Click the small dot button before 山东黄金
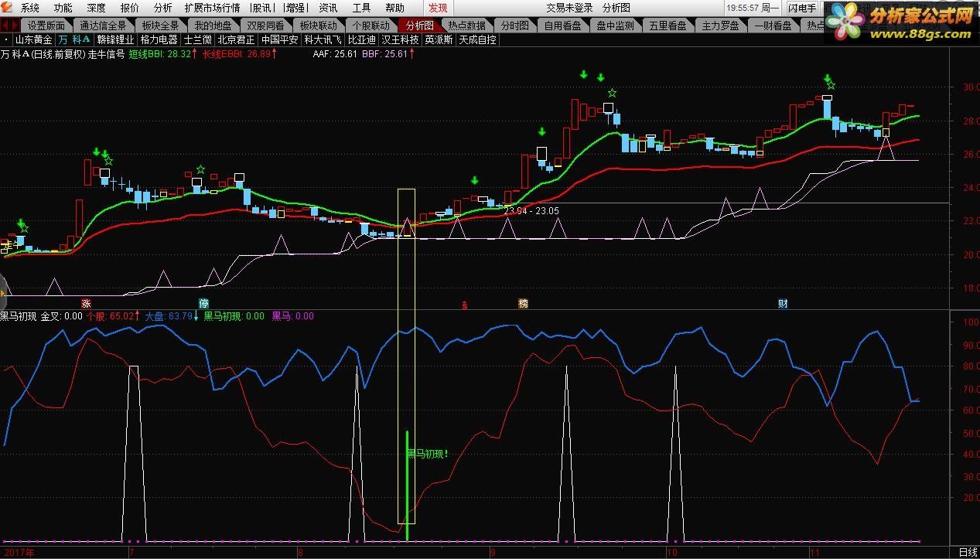 pos(6,39)
